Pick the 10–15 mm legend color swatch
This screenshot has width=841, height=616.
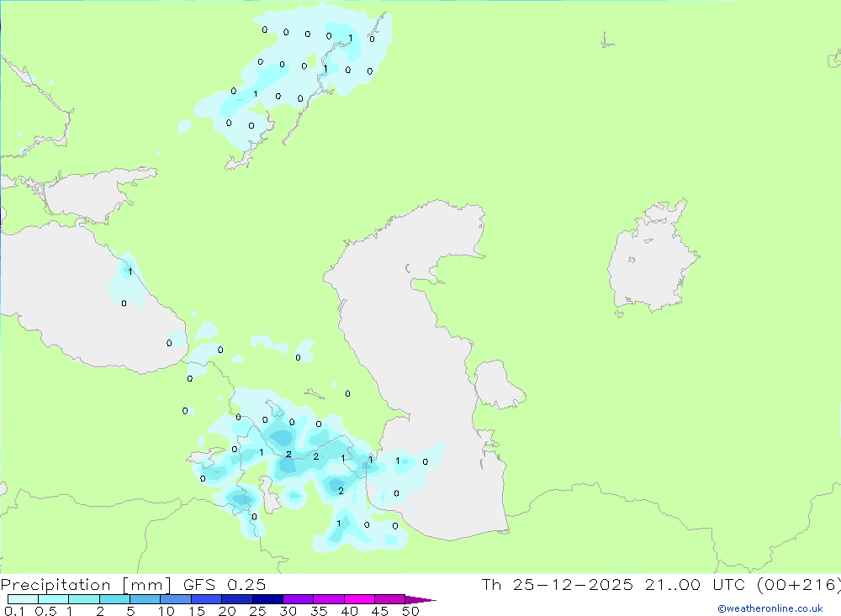(x=176, y=599)
